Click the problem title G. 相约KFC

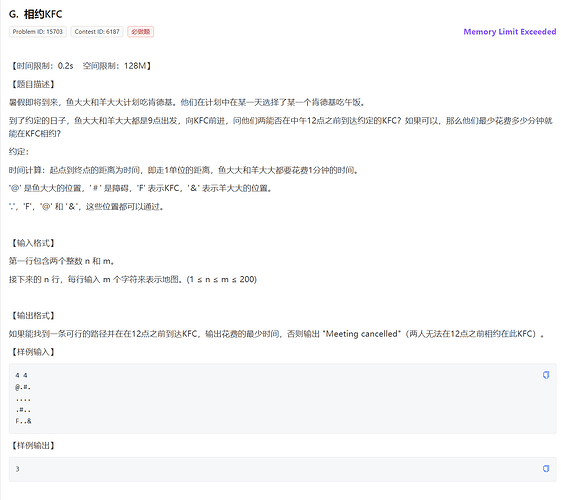tap(36, 14)
